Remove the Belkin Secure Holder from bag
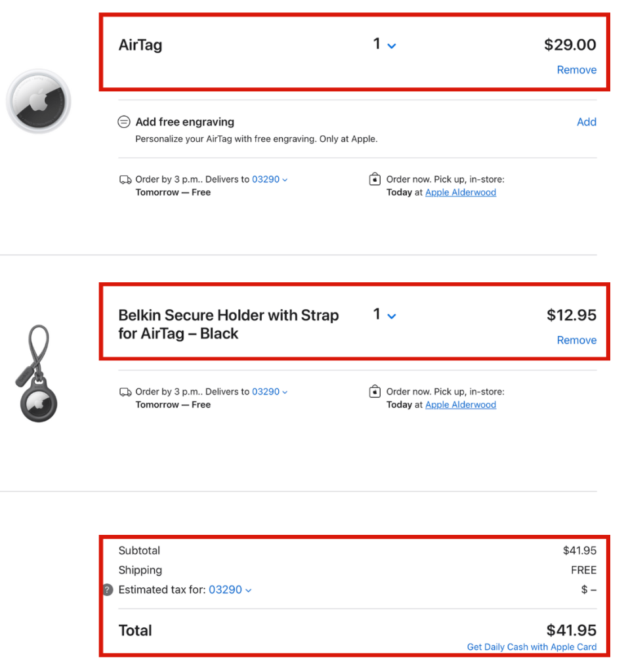 pos(576,341)
